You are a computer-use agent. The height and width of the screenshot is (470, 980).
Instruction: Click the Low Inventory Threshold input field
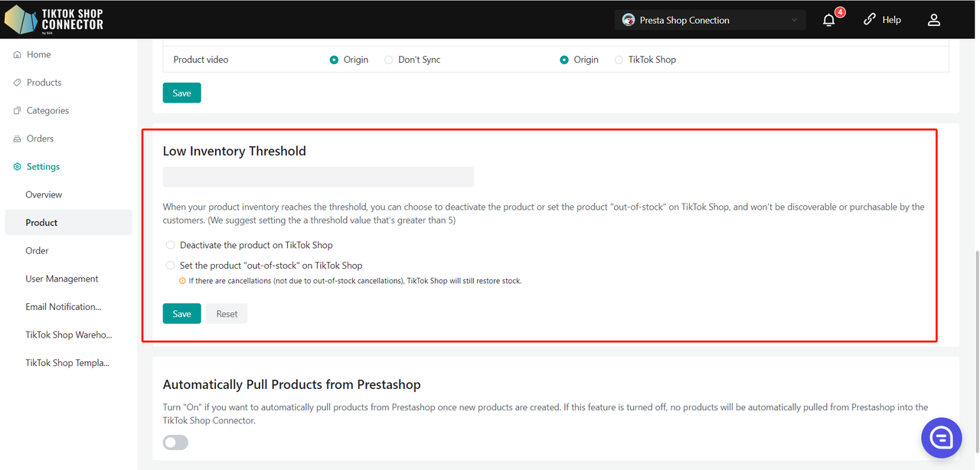318,177
